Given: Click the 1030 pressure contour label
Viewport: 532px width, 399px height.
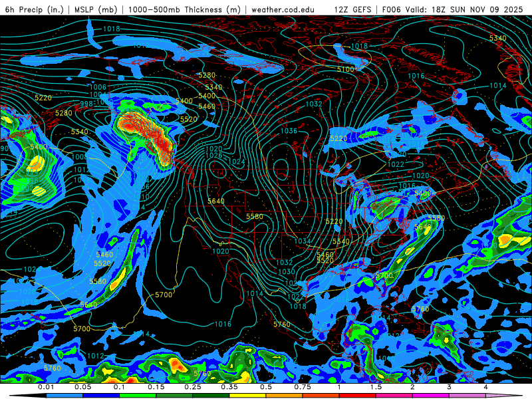Looking at the screenshot, I should 287,271.
